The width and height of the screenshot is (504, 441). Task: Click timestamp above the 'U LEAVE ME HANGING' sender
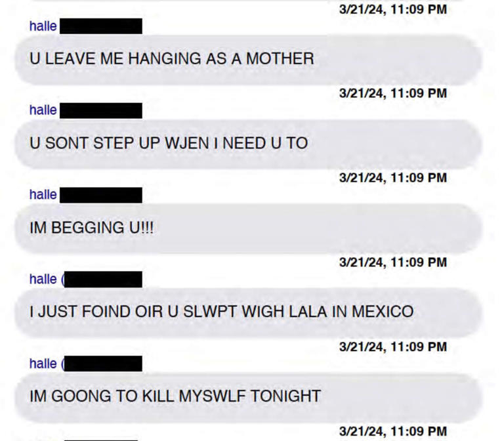pos(393,9)
